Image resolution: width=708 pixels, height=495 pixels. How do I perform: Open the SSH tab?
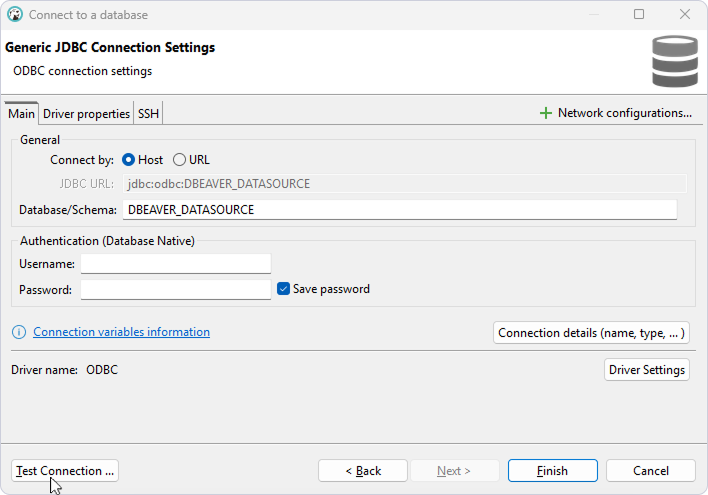[x=148, y=114]
